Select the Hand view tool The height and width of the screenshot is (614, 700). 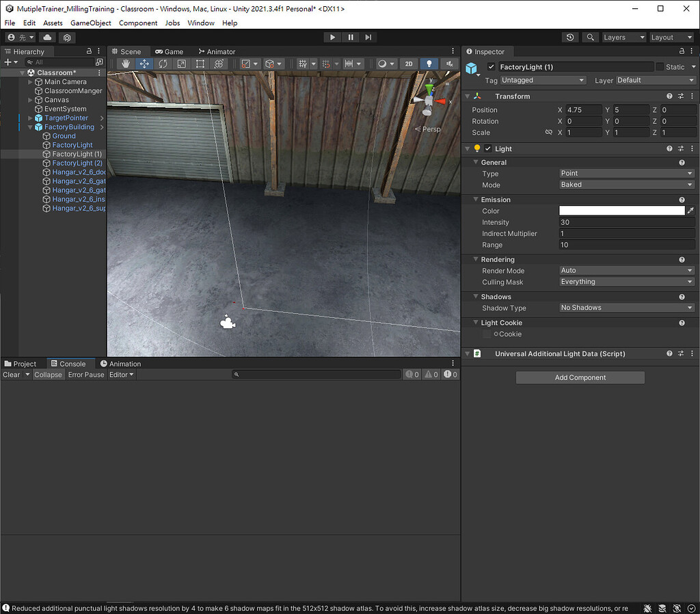click(x=126, y=64)
